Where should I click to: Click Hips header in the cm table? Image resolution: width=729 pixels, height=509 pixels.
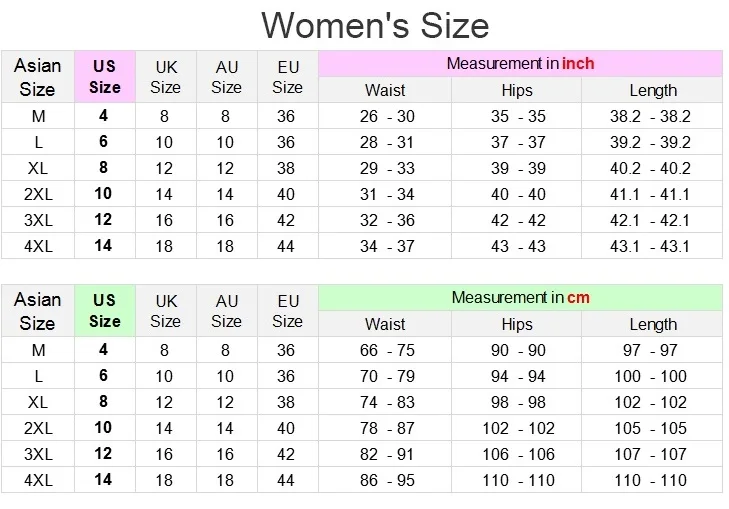[x=517, y=324]
